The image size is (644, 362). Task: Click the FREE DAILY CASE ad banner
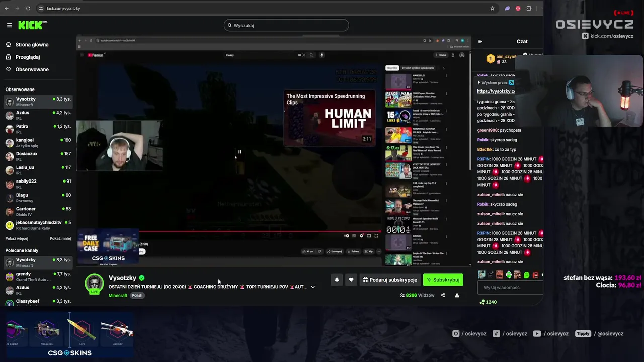108,248
